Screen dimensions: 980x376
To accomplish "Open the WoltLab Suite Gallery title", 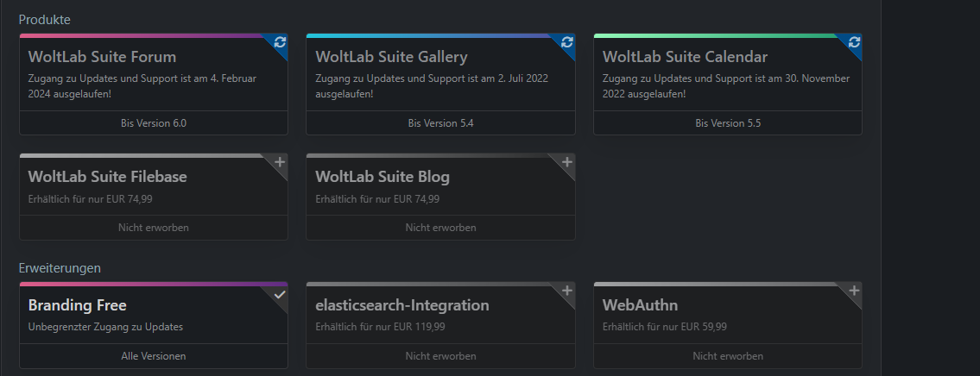I will [x=391, y=57].
